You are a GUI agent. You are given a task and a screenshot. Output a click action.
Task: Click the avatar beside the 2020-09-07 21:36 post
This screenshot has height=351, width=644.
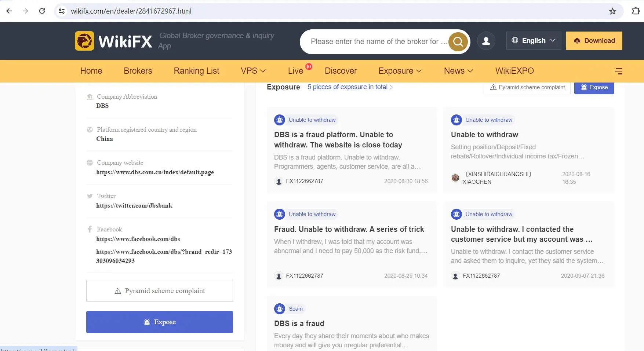tap(455, 276)
